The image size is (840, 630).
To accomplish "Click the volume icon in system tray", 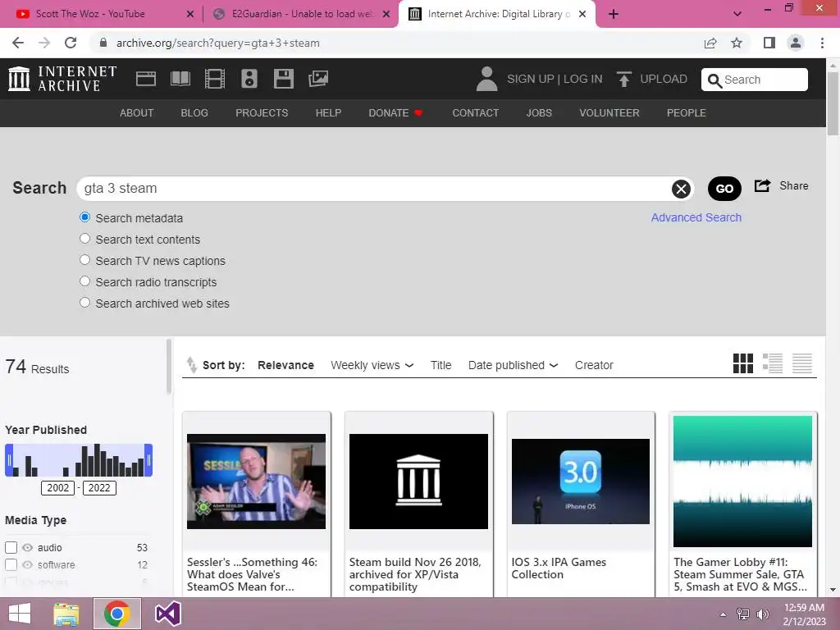I will point(762,614).
